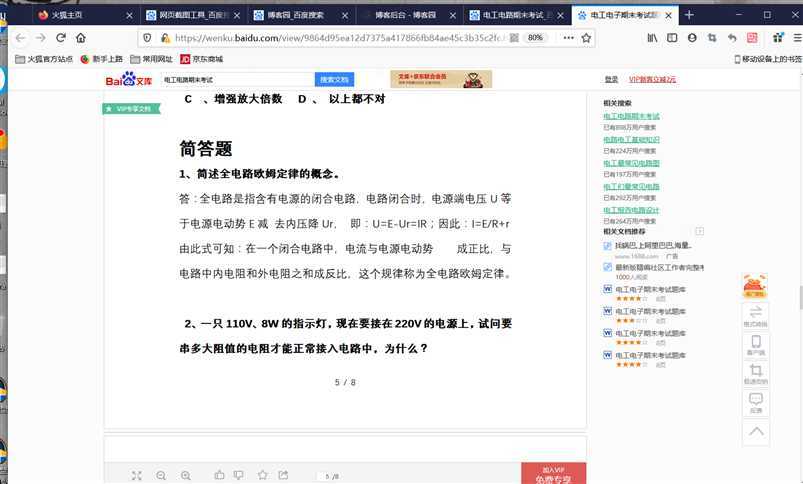Open the 最新版疆嶋社区工作者 document

pos(659,267)
